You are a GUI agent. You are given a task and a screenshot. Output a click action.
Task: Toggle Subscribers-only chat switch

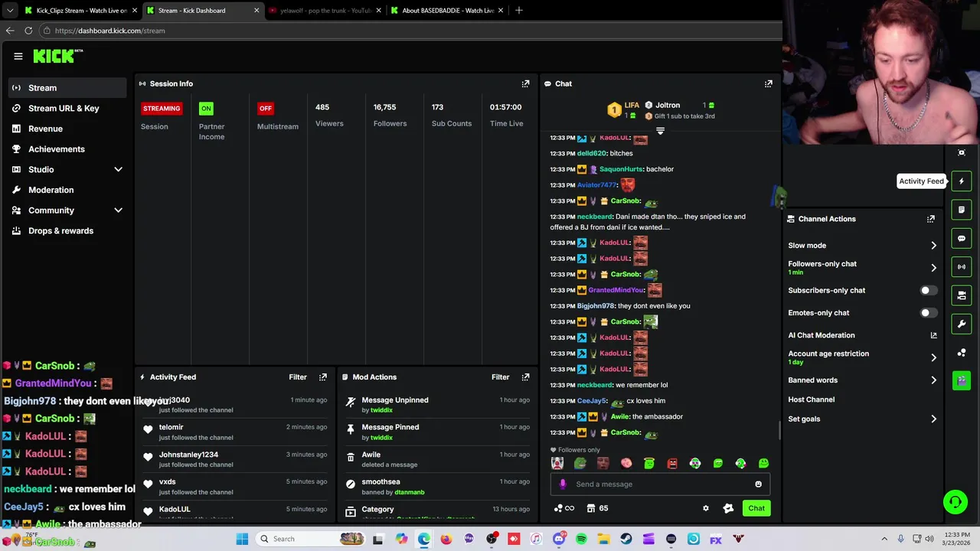point(927,291)
